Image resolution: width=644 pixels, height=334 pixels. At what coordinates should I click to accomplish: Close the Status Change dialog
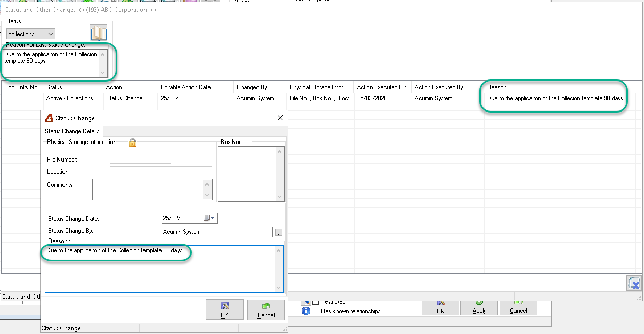(x=280, y=118)
